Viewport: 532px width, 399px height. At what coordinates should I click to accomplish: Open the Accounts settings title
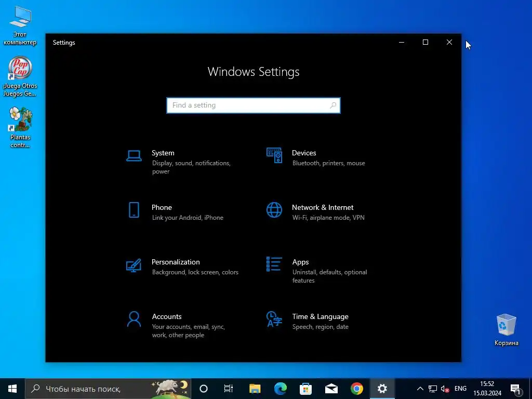click(167, 316)
